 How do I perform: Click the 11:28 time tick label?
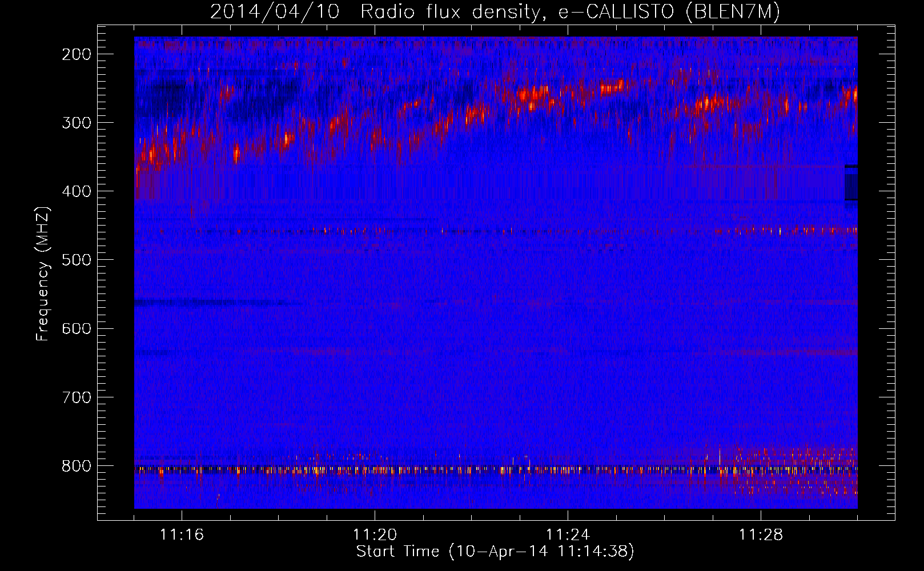click(761, 534)
